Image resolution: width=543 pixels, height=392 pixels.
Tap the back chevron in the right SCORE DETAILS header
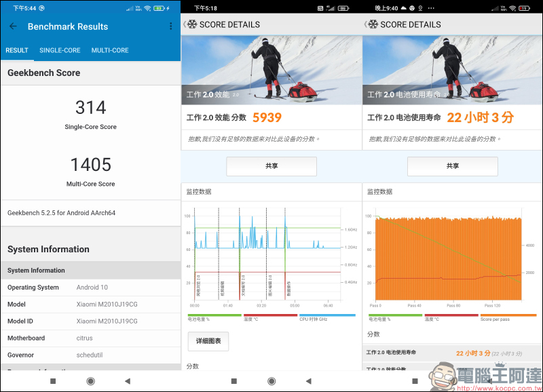(365, 24)
